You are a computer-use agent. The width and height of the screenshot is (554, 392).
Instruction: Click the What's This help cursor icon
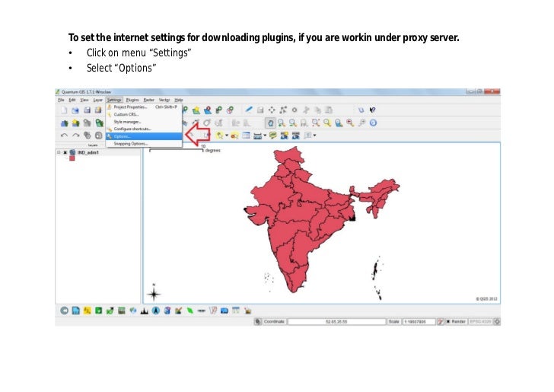point(372,110)
